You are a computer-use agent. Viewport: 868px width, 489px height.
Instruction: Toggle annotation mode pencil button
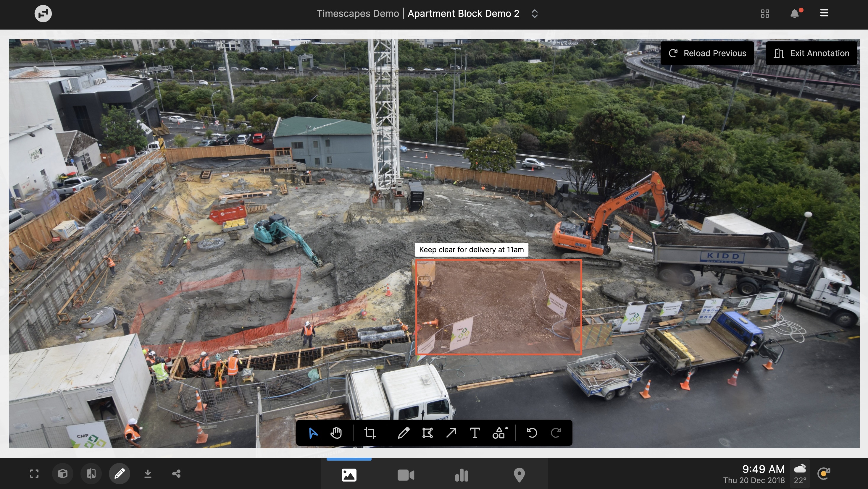pos(119,474)
